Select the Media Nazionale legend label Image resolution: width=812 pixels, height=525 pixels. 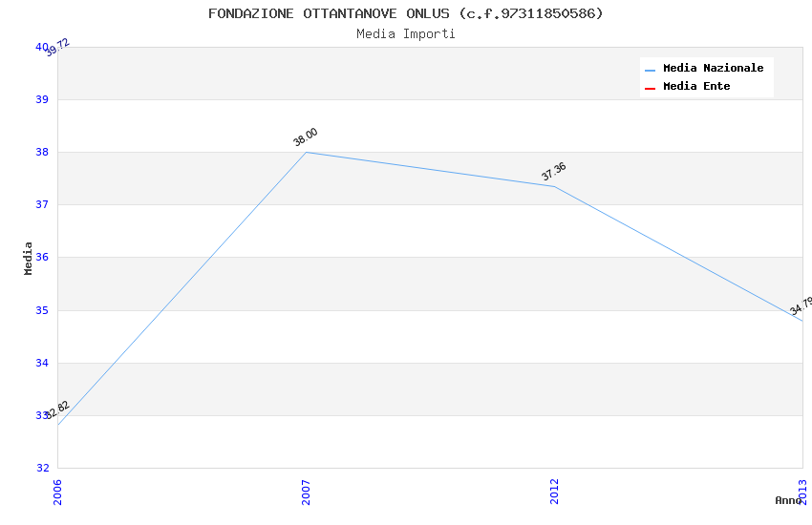713,69
